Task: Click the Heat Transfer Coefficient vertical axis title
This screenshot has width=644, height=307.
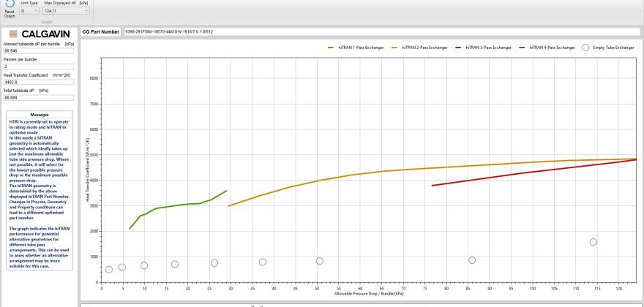Action: point(87,169)
